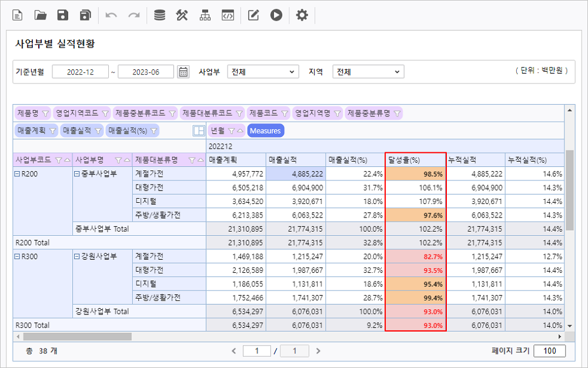
Task: Collapse the 강원사업부 row group
Action: [76, 256]
